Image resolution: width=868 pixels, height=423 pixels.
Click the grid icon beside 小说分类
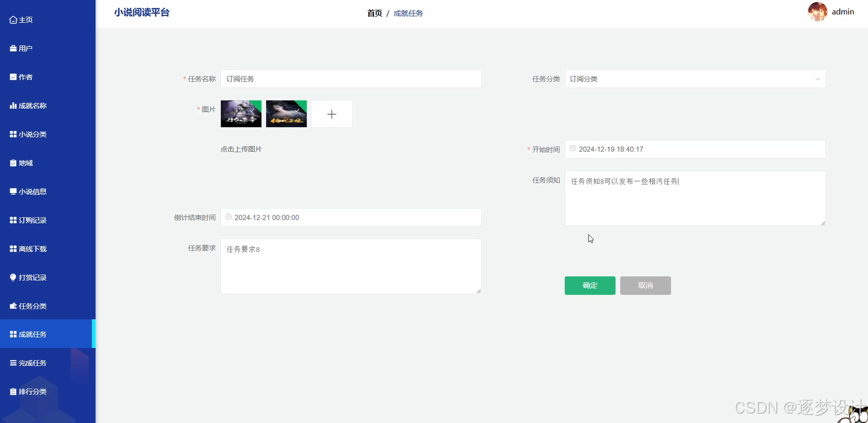[13, 134]
